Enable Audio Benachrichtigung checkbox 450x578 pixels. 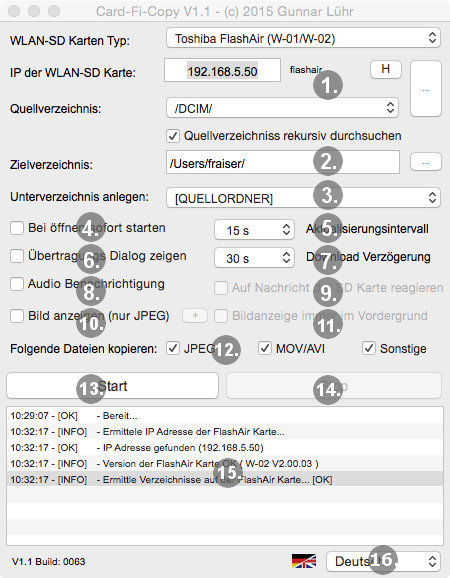click(17, 284)
